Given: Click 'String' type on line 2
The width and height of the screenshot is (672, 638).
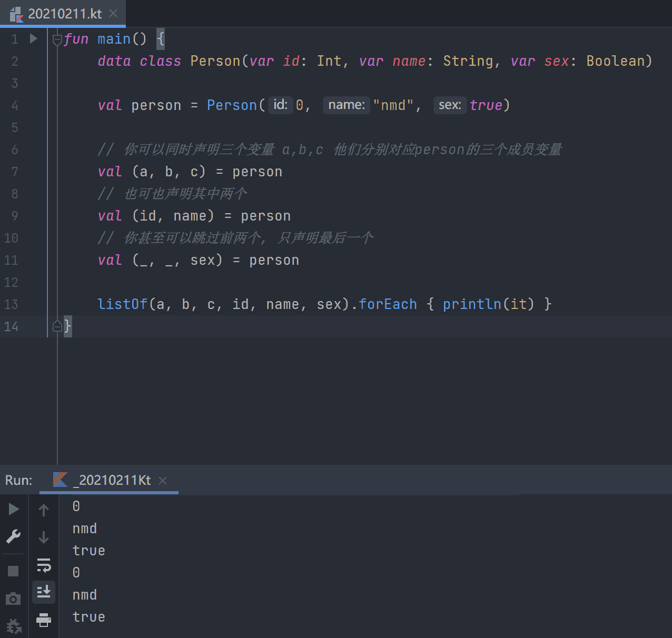Looking at the screenshot, I should coord(468,62).
